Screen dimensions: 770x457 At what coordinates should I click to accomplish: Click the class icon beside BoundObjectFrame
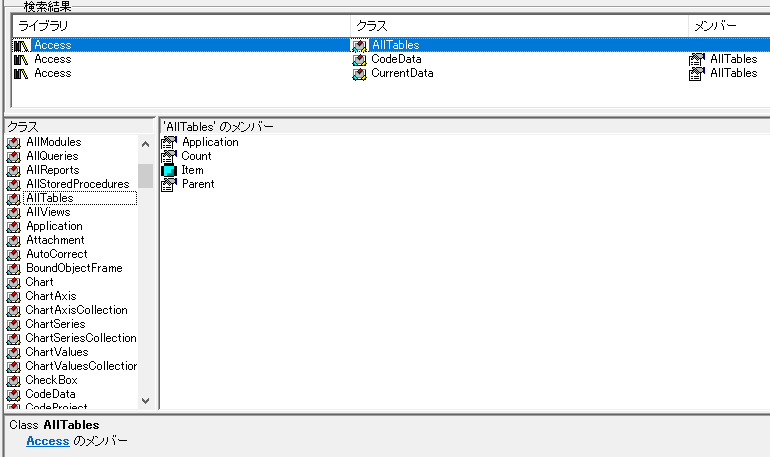click(x=14, y=269)
